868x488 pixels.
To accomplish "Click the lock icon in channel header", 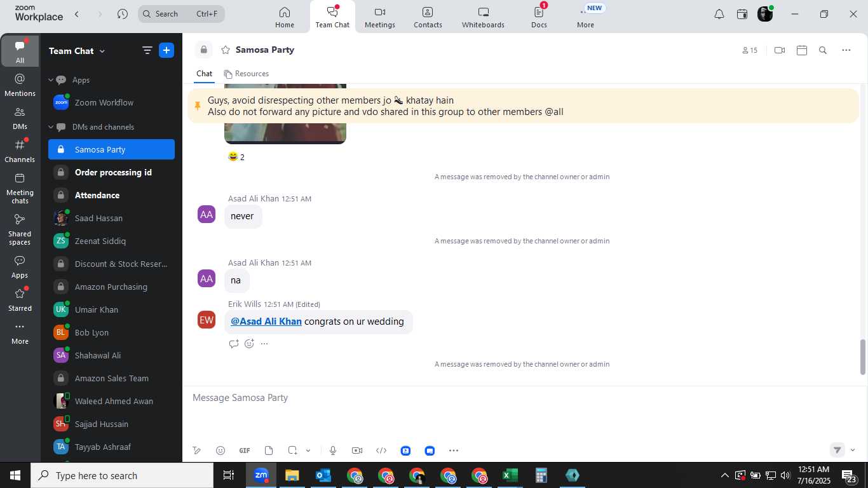I will [203, 50].
